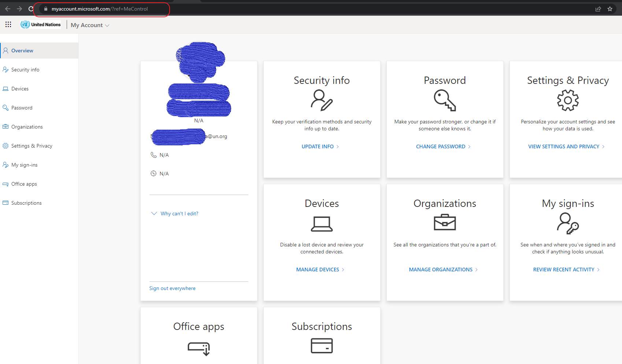Bookmark this page with the star icon
Image resolution: width=622 pixels, height=364 pixels.
[x=610, y=9]
